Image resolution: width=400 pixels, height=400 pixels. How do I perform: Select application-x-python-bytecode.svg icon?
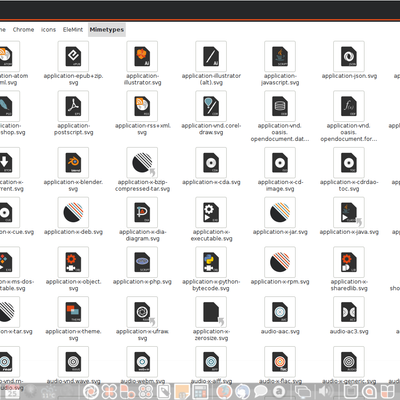coord(211,262)
